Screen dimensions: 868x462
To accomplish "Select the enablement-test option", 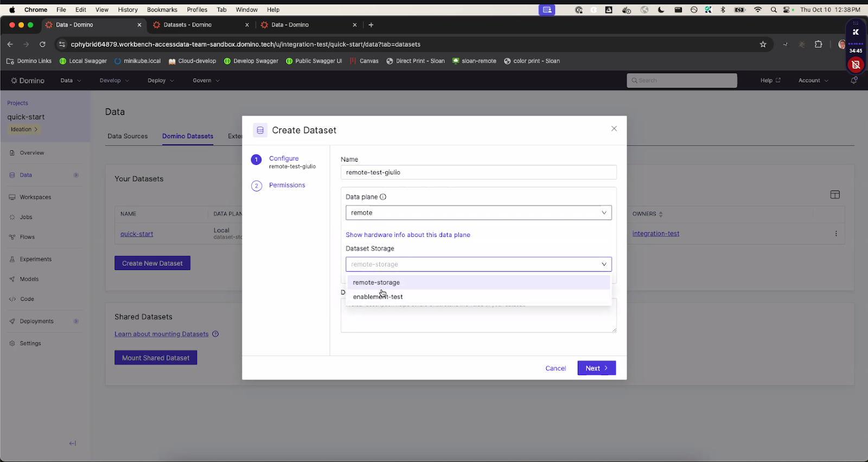I will pyautogui.click(x=478, y=297).
